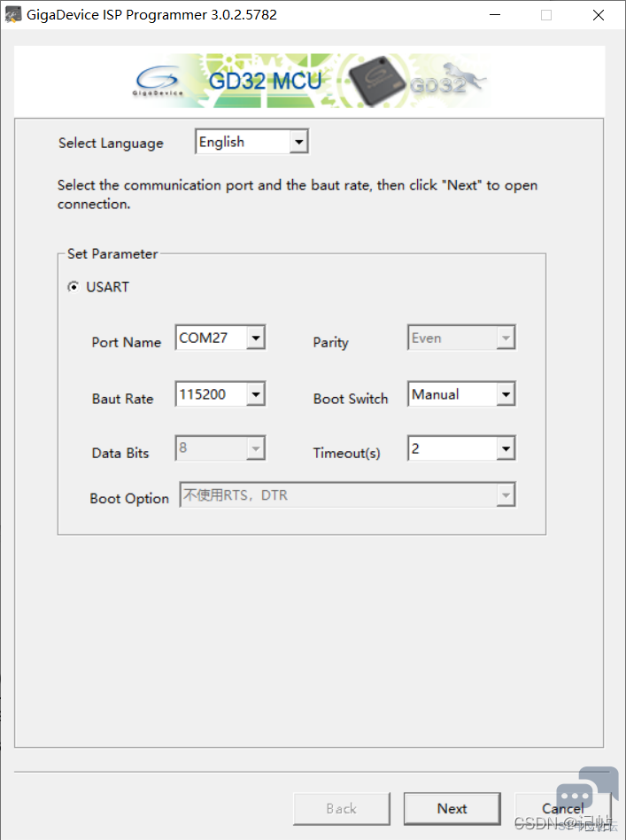626x840 pixels.
Task: Click the Timeout value 2 field
Action: 453,449
